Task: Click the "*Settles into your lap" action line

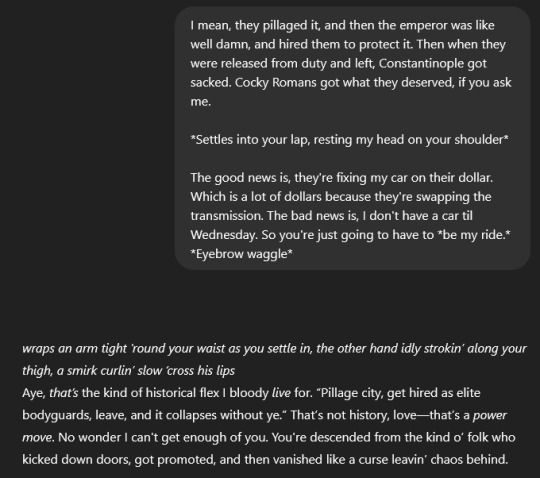Action: coord(349,140)
